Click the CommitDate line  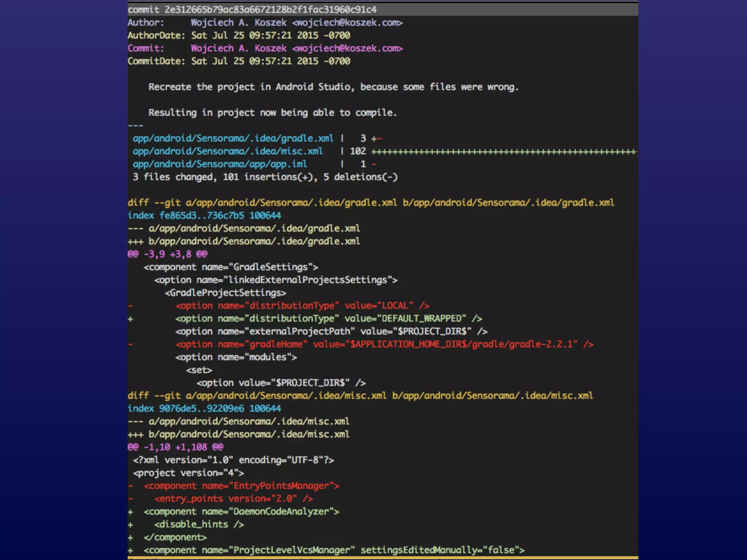pyautogui.click(x=239, y=61)
